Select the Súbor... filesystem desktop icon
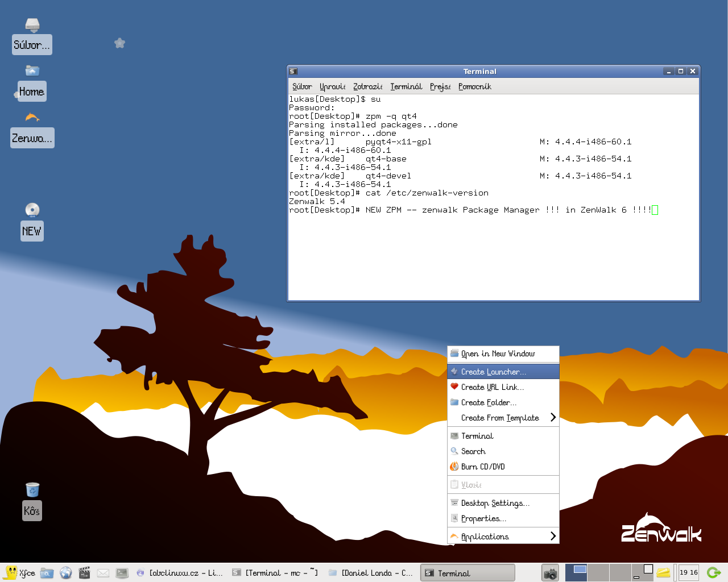This screenshot has height=582, width=728. point(32,36)
